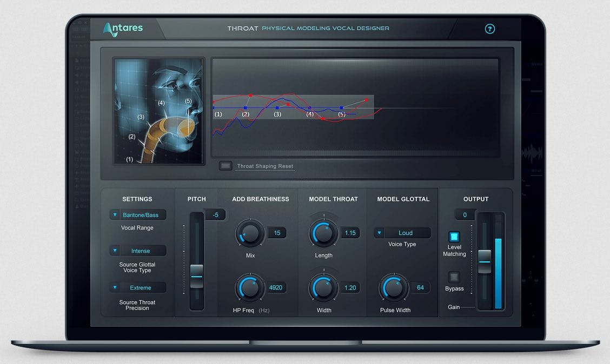Image resolution: width=610 pixels, height=364 pixels.
Task: Click the Model Throat Width knob
Action: coord(323,288)
